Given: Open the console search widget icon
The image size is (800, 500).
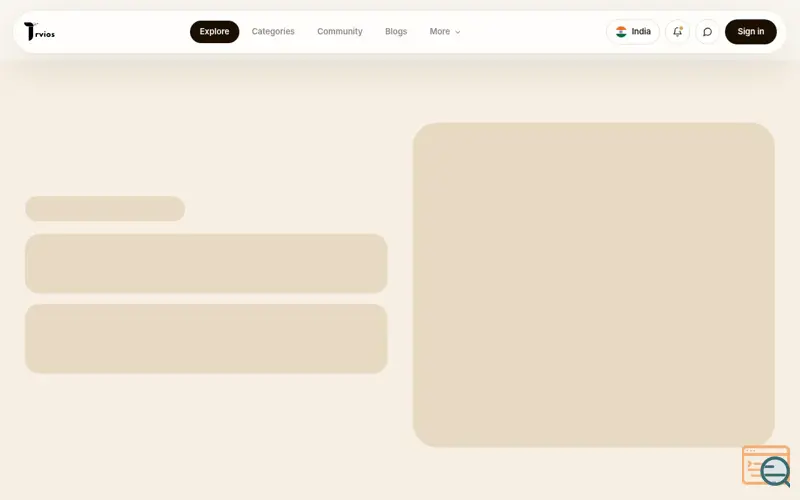Looking at the screenshot, I should tap(766, 466).
